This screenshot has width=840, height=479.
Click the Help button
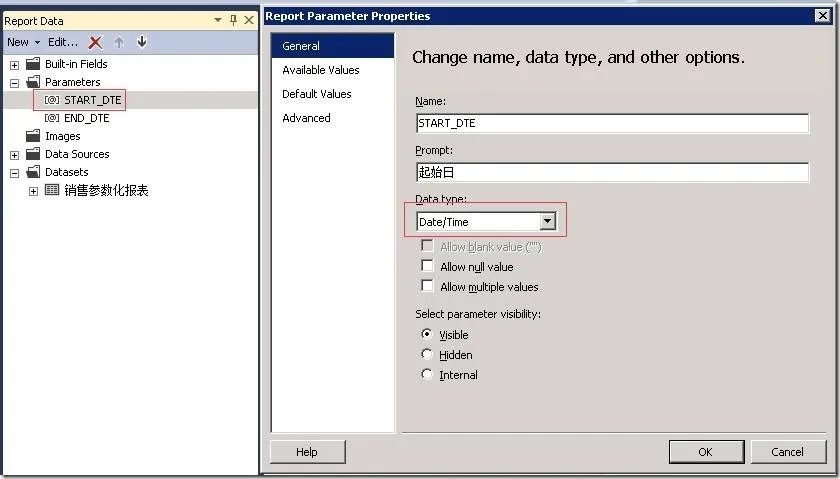coord(308,452)
